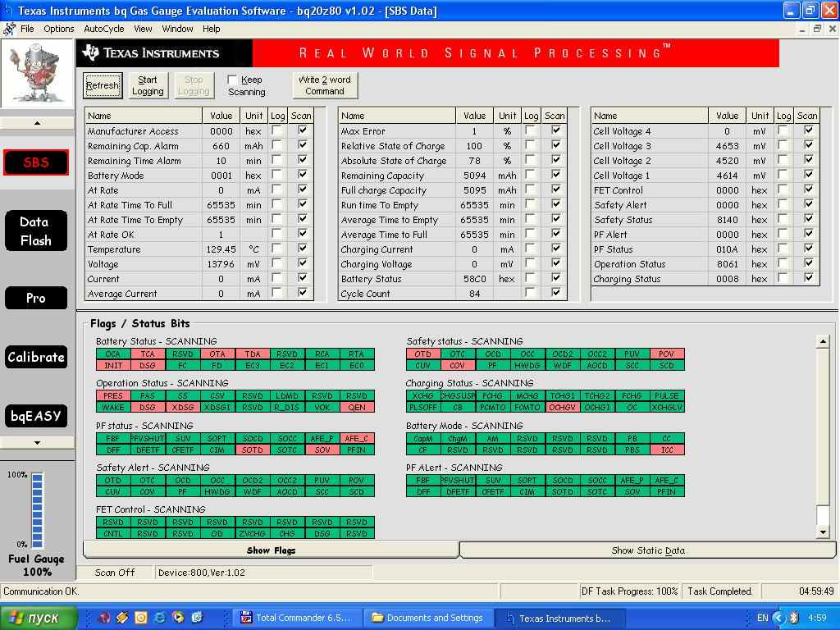Screen dimensions: 840x630
Task: Click the mascot logo image
Action: click(36, 73)
